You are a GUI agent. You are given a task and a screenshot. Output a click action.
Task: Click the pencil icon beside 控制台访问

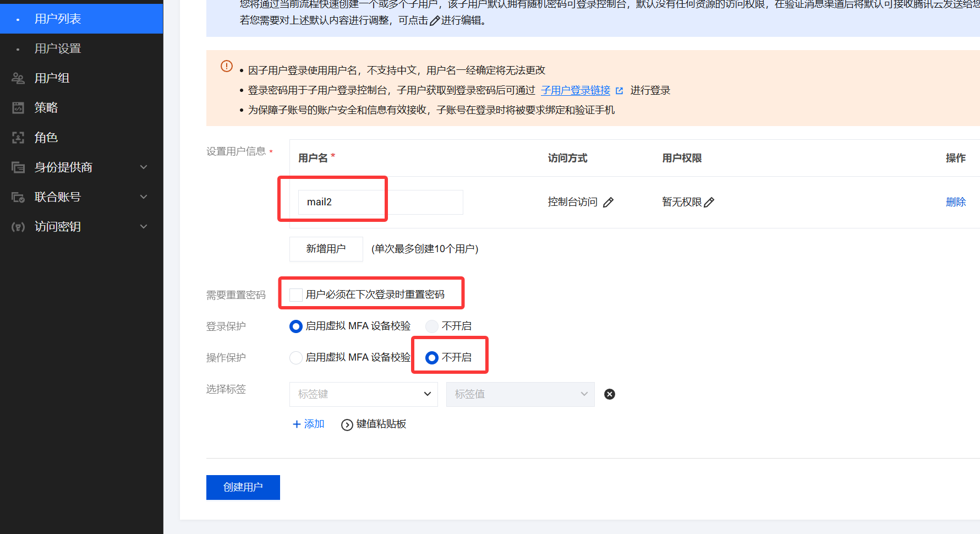point(608,203)
